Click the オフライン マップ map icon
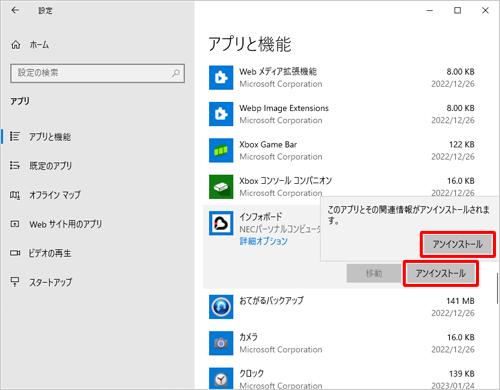500x390 pixels. coord(15,195)
